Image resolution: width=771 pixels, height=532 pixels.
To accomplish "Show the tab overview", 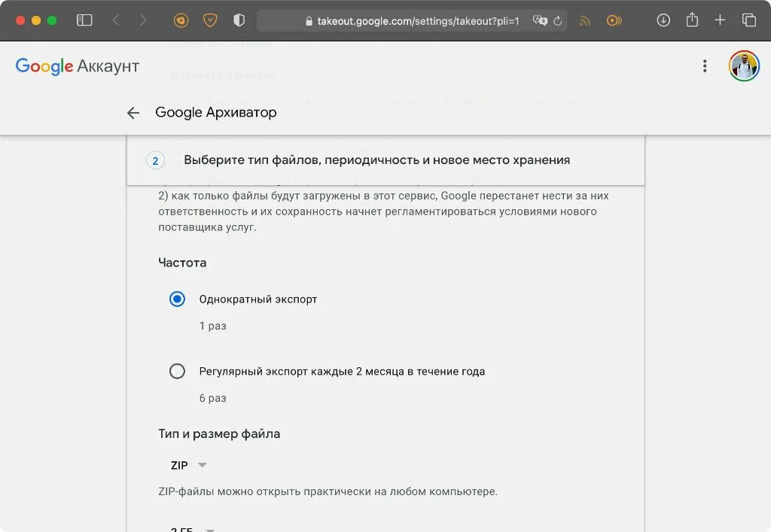I will tap(748, 20).
